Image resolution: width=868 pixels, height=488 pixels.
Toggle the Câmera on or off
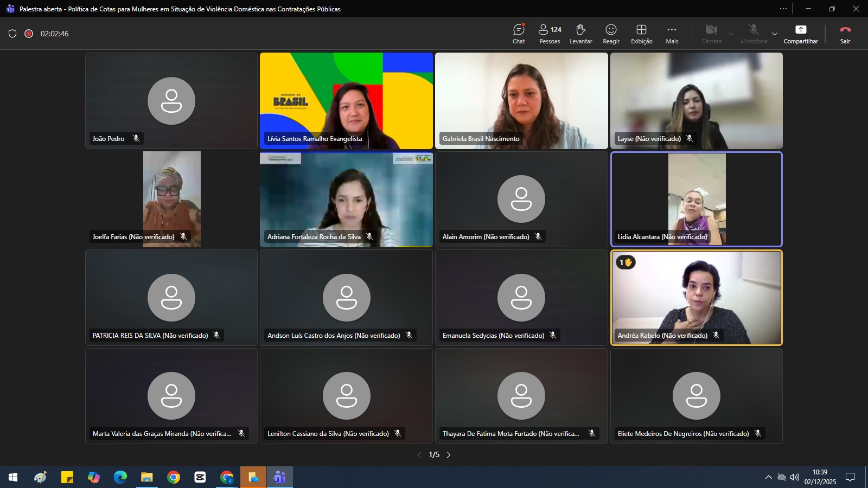tap(711, 34)
